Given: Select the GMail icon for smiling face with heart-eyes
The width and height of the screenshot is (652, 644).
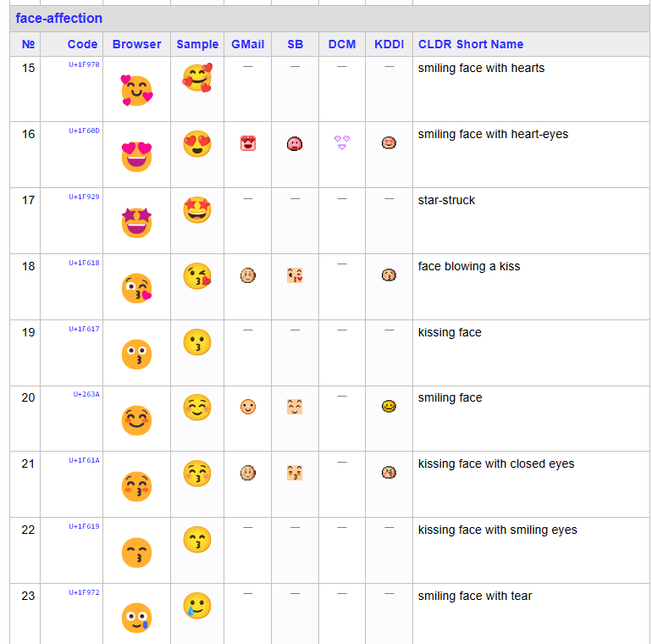Looking at the screenshot, I should 247,143.
